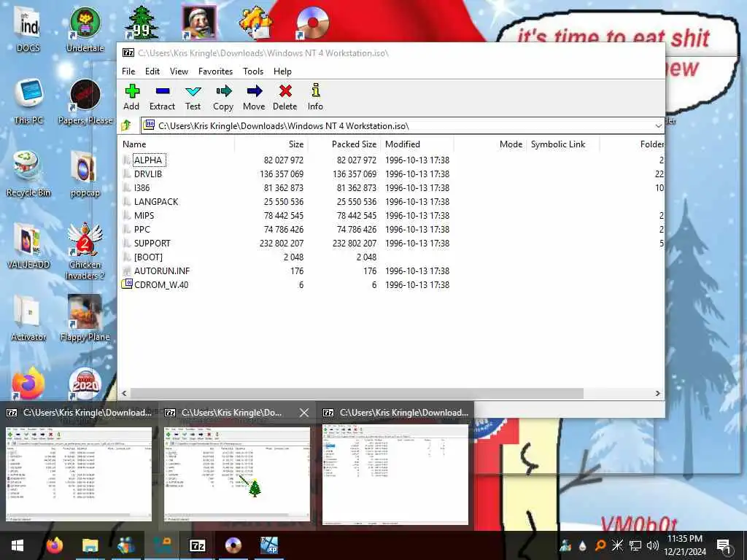The width and height of the screenshot is (747, 560).
Task: Select the ALPHA folder
Action: 149,160
